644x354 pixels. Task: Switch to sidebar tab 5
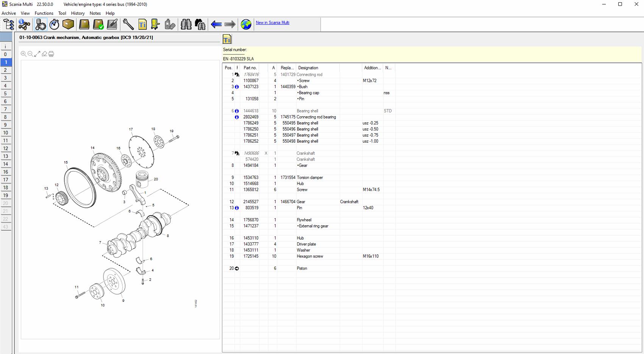click(x=5, y=94)
